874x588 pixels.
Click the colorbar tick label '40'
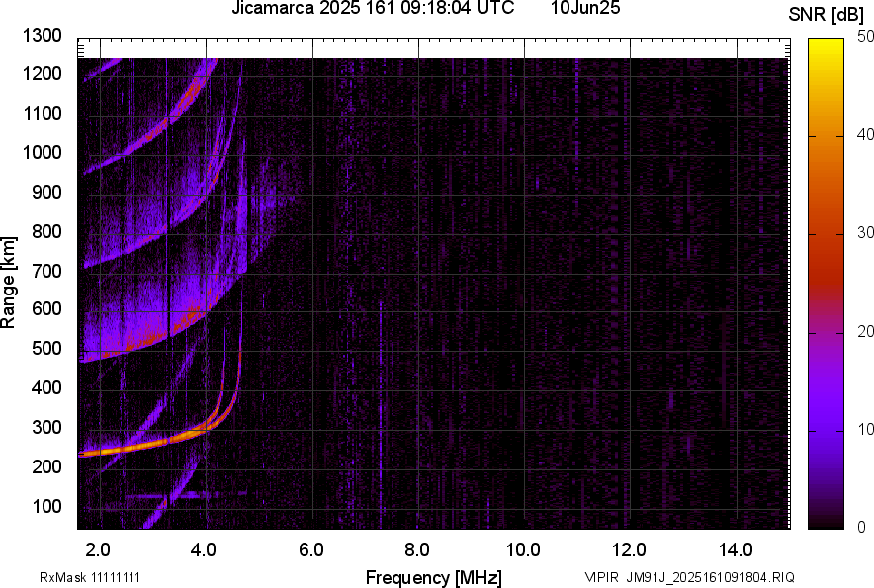(866, 134)
